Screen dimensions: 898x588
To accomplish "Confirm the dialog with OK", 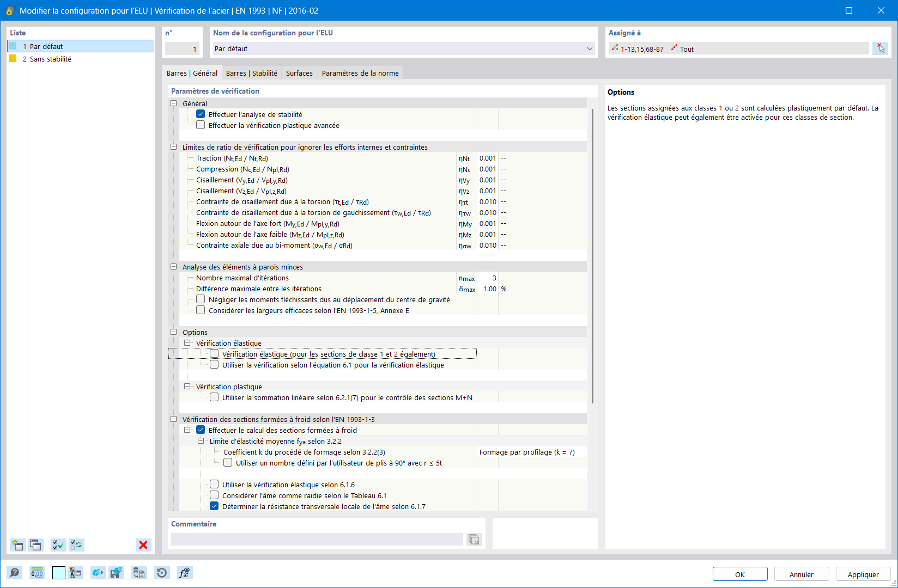I will coord(740,574).
